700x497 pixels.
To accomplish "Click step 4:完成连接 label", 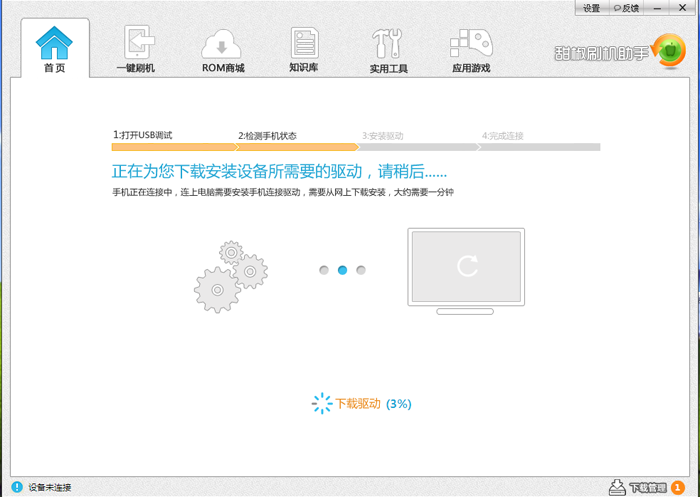I will click(503, 136).
